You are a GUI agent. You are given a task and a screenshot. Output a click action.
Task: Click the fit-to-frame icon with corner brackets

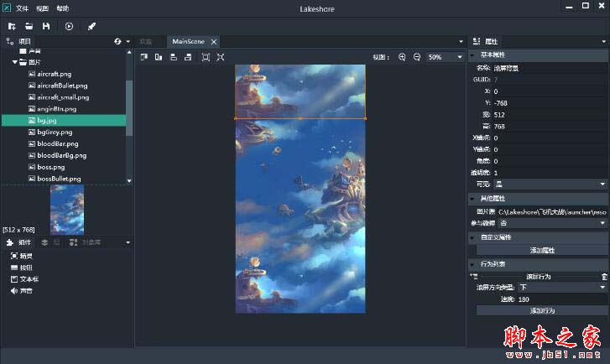tap(206, 57)
